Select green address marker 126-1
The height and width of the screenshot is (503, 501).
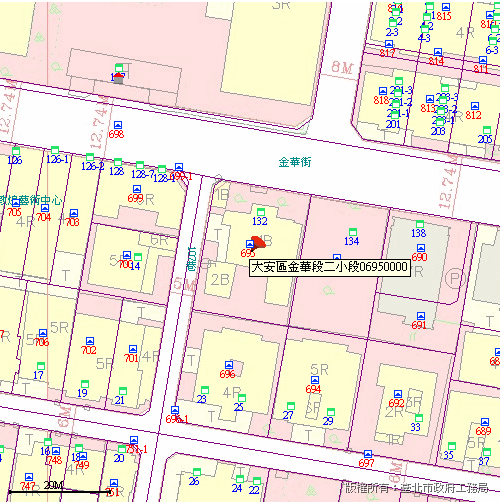click(x=55, y=150)
